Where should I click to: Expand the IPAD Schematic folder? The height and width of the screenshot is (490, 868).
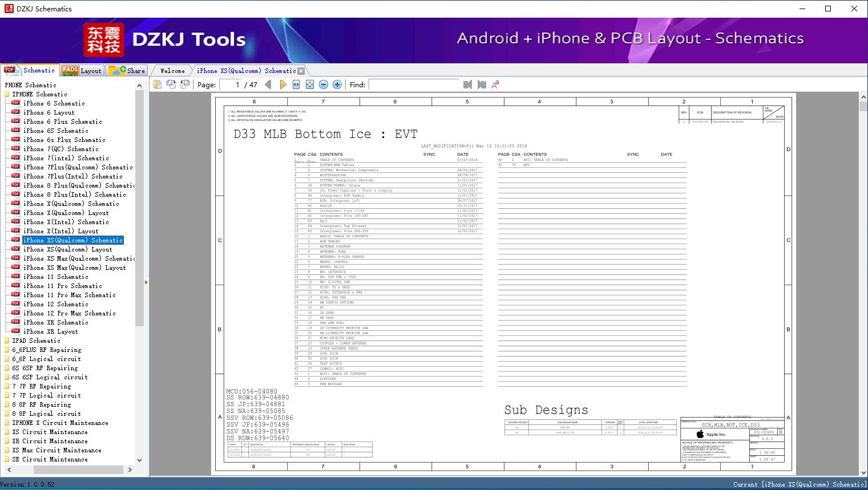click(35, 341)
